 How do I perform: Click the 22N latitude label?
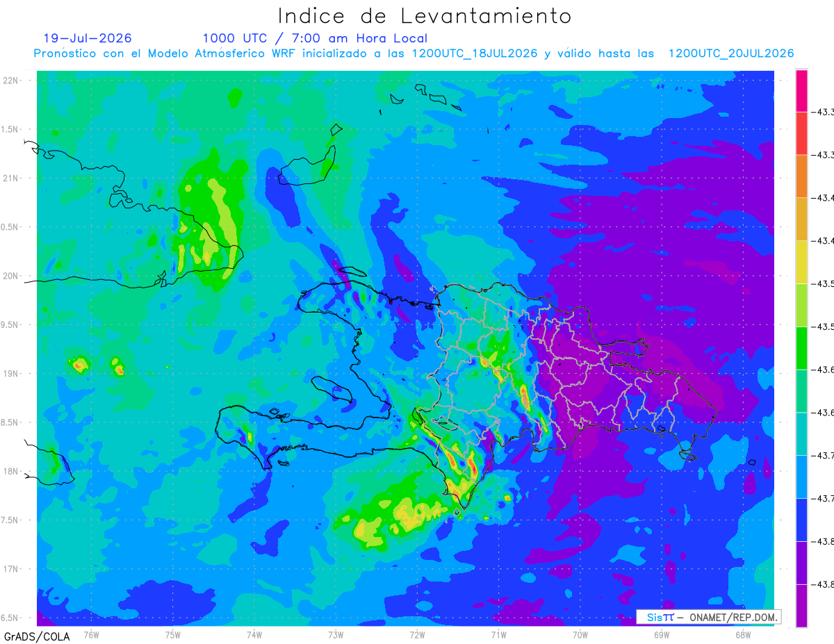pyautogui.click(x=10, y=81)
